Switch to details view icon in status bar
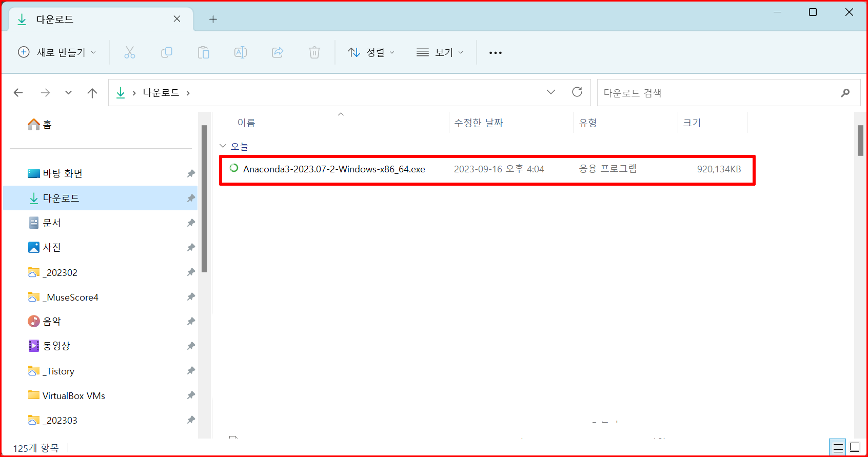The image size is (868, 457). coord(838,448)
